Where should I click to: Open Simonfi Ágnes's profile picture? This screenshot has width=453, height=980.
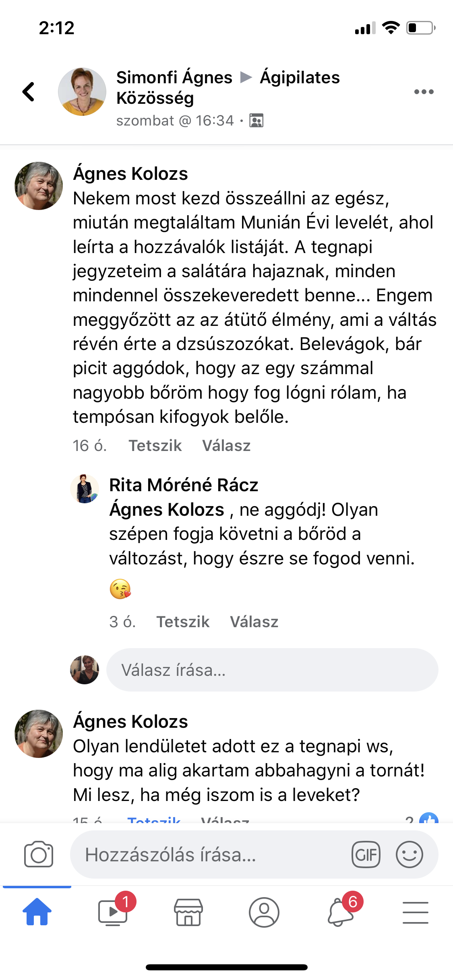coord(82,92)
